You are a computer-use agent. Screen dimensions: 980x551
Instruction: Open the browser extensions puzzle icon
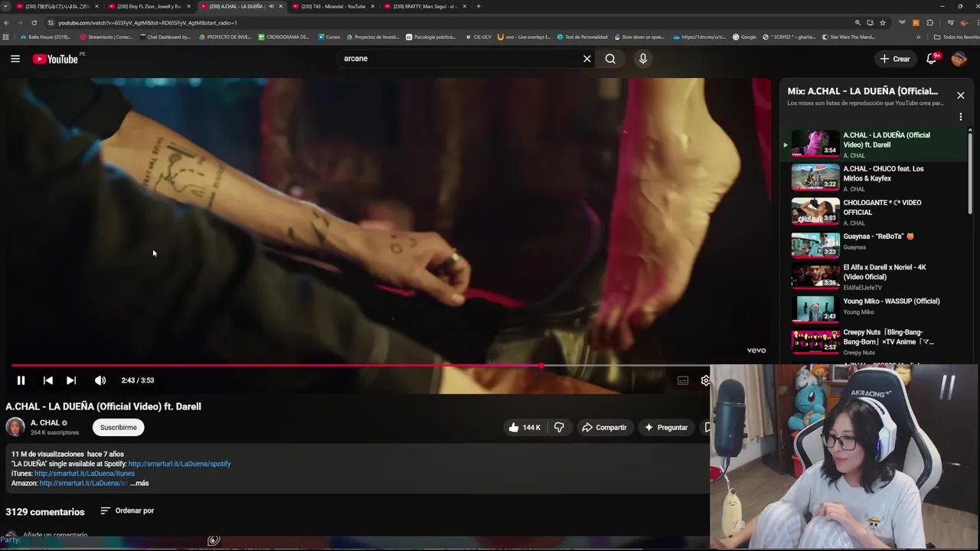[x=929, y=23]
